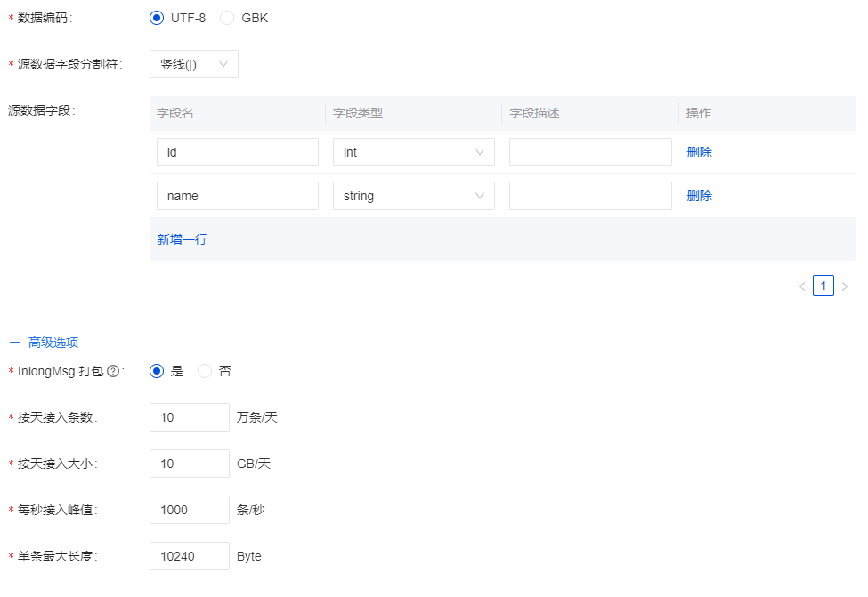
Task: Click the field name input containing id
Action: pos(237,152)
